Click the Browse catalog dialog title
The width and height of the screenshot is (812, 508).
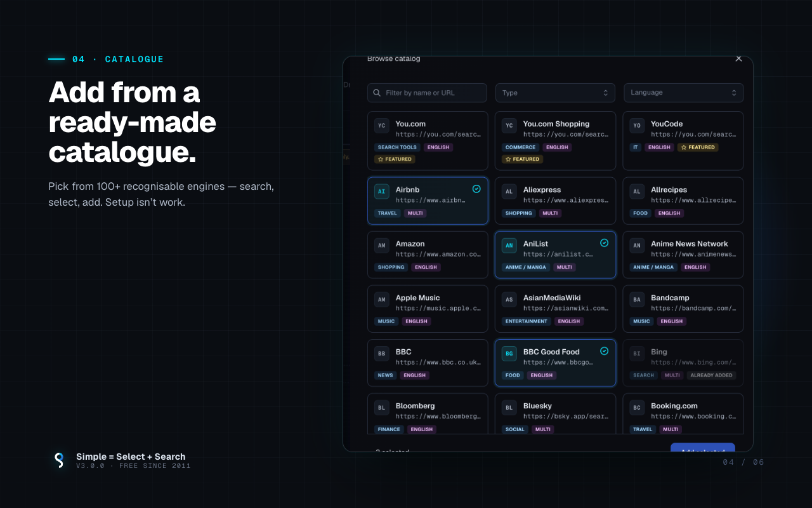tap(393, 58)
